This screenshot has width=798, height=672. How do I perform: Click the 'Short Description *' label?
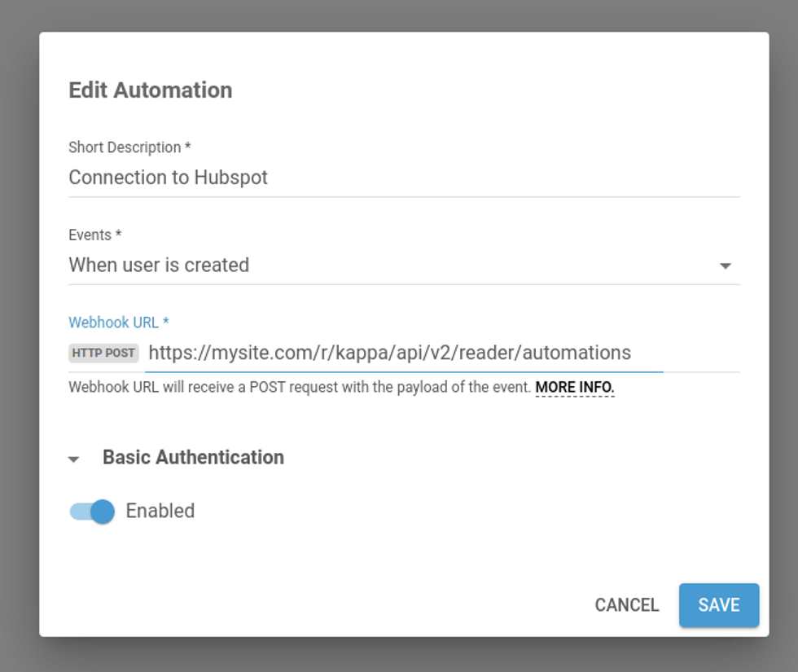129,147
